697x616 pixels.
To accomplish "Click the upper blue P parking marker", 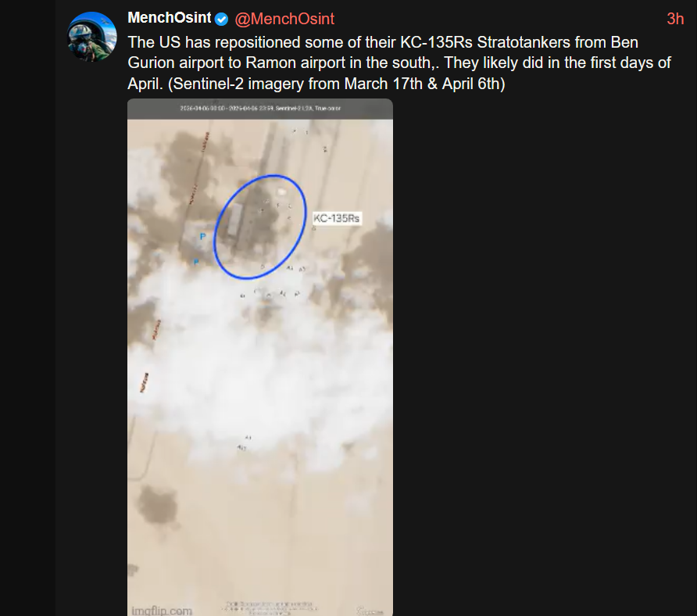I will click(202, 236).
